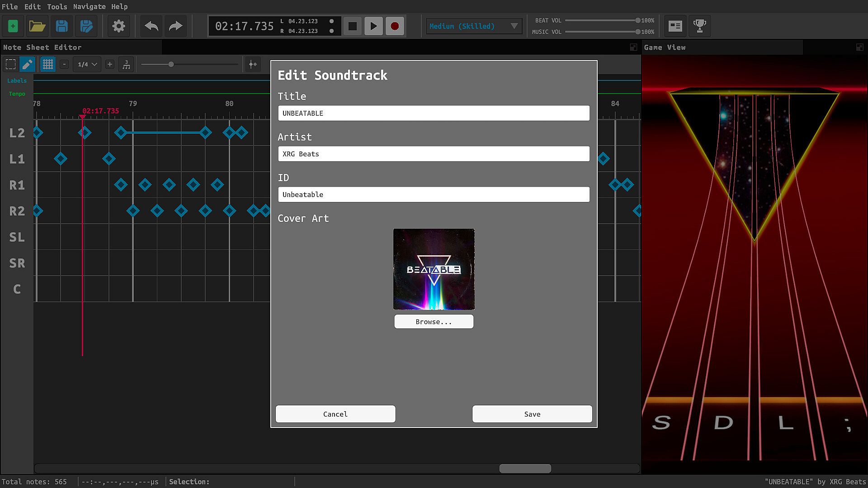868x488 pixels.
Task: Click the new project icon
Action: click(13, 26)
